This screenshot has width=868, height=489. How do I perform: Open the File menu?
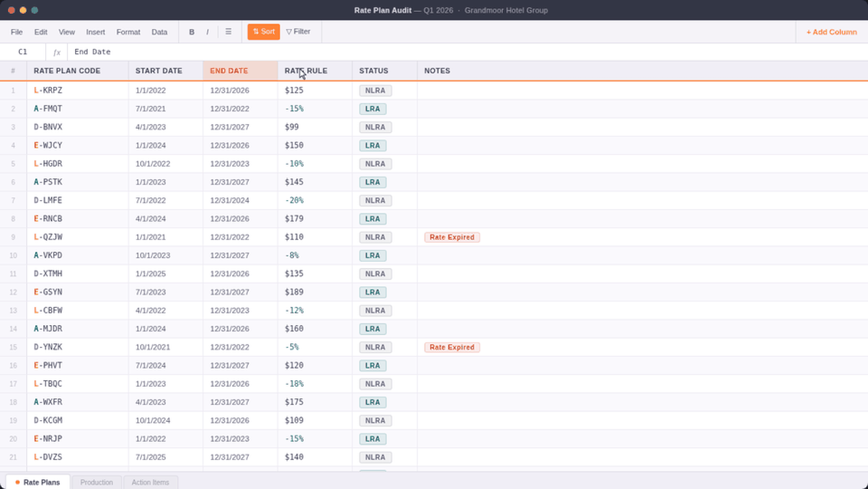[17, 32]
